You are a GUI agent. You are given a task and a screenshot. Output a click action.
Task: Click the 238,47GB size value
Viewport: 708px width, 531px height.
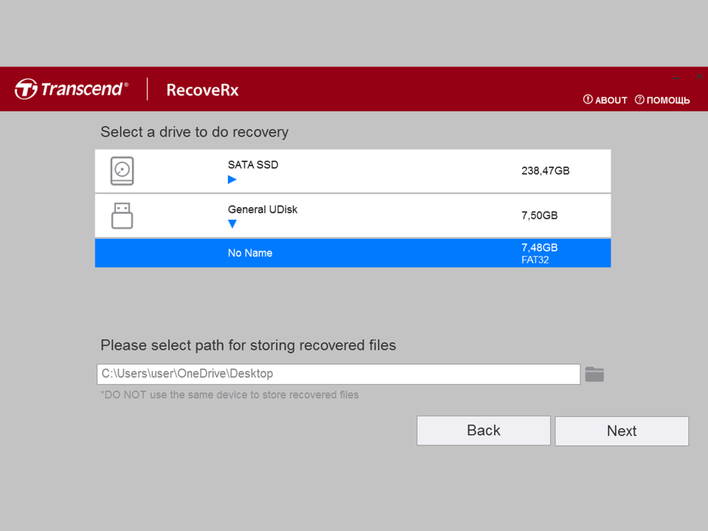coord(545,171)
